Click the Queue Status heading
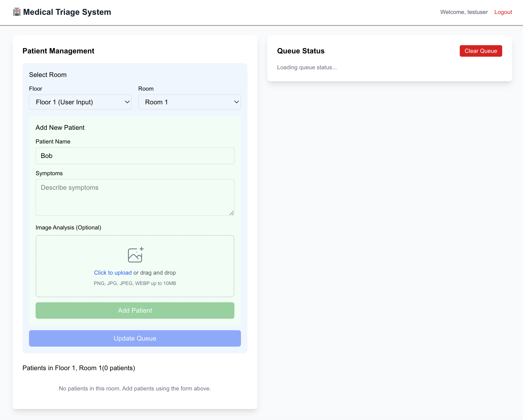This screenshot has width=523, height=420. [x=301, y=51]
